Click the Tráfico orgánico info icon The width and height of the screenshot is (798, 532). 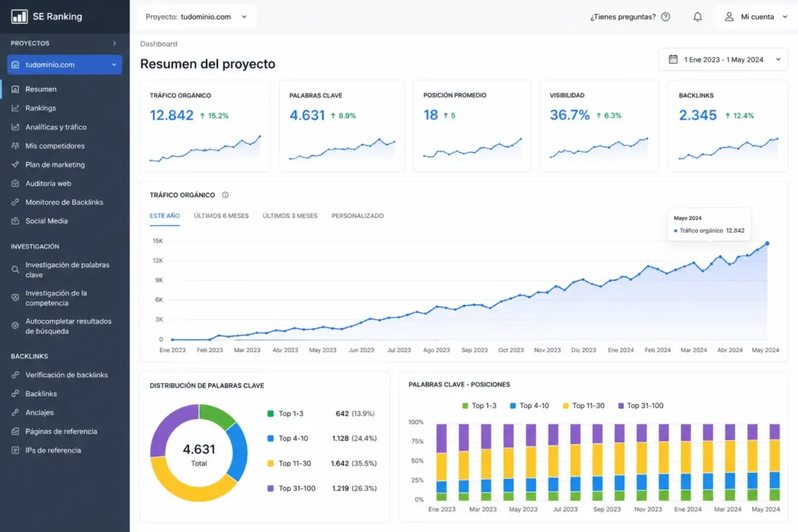coord(225,195)
